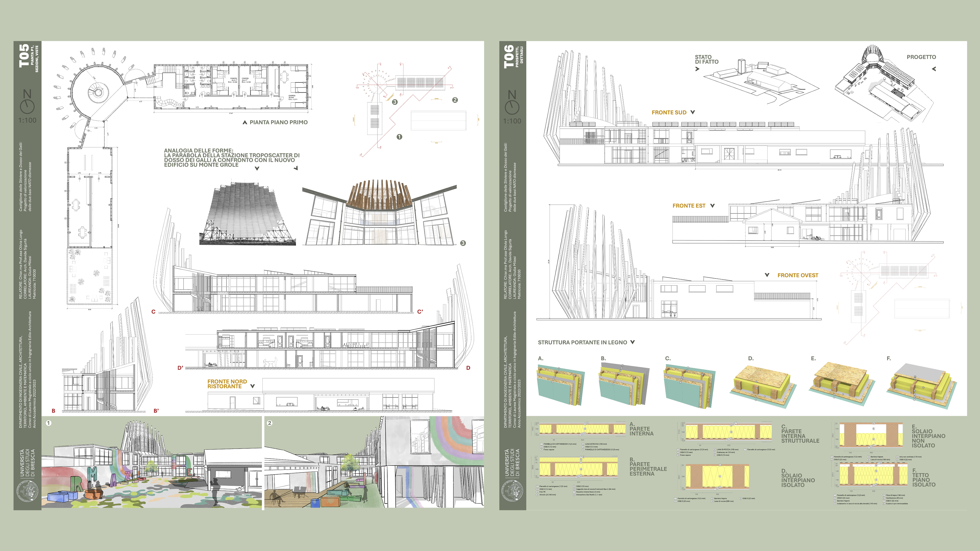This screenshot has width=980, height=551.
Task: Click the circled 1 on the courtyard render
Action: click(x=48, y=423)
